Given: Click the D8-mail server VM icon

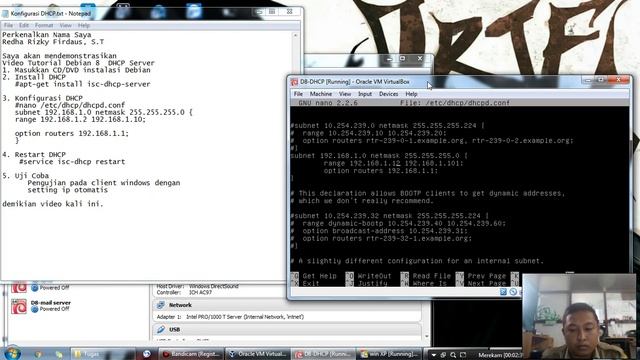Looking at the screenshot, I should 19,306.
